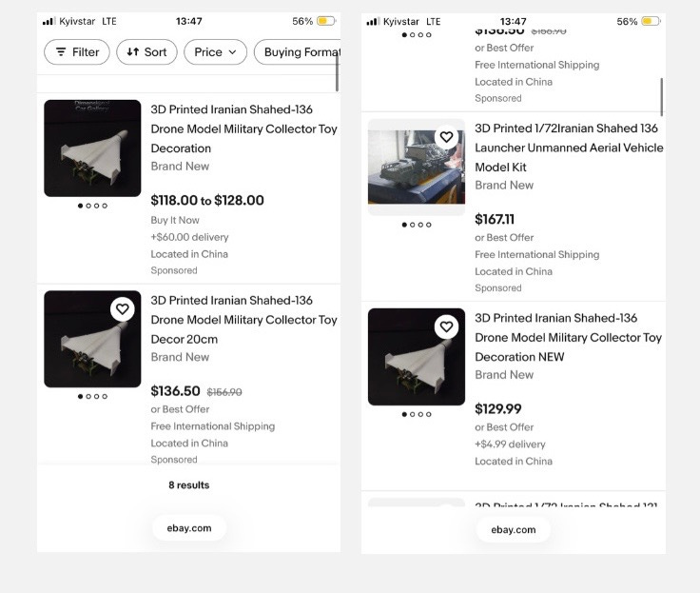
Task: Tap the scrollbar in the right screenshot
Action: coord(661,97)
